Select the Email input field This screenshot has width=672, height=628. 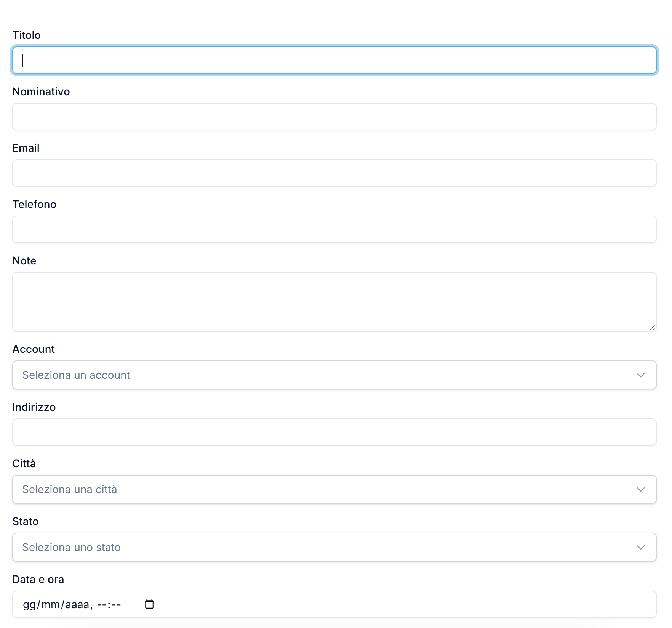(334, 173)
